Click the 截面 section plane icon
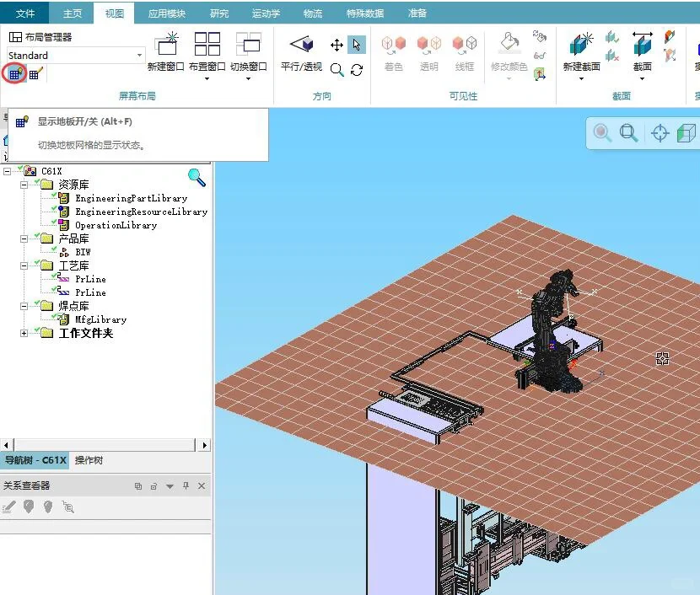The height and width of the screenshot is (595, 700). point(643,44)
